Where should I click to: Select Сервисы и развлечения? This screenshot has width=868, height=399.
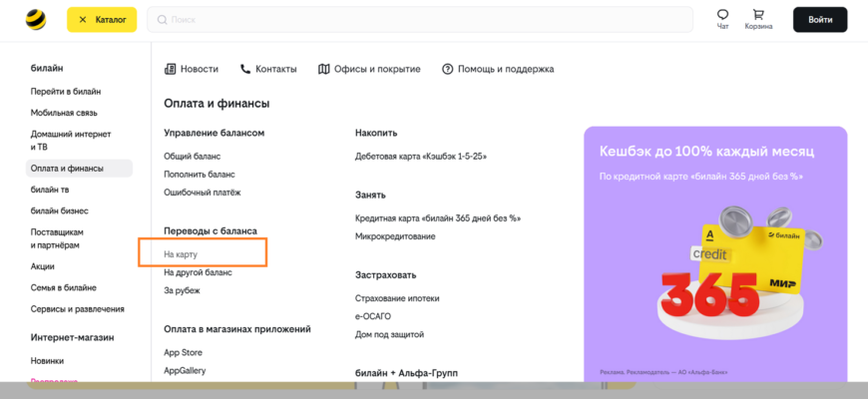pyautogui.click(x=77, y=309)
